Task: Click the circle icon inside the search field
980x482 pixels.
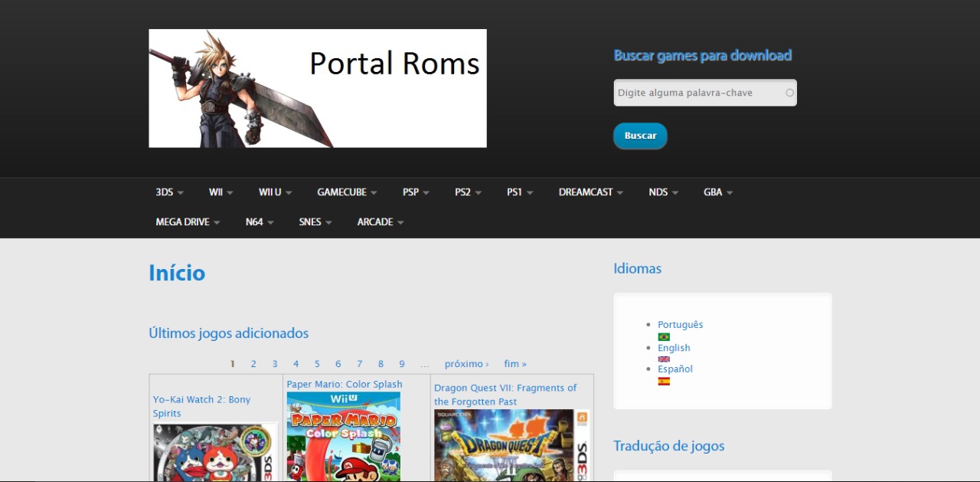Action: pyautogui.click(x=789, y=93)
